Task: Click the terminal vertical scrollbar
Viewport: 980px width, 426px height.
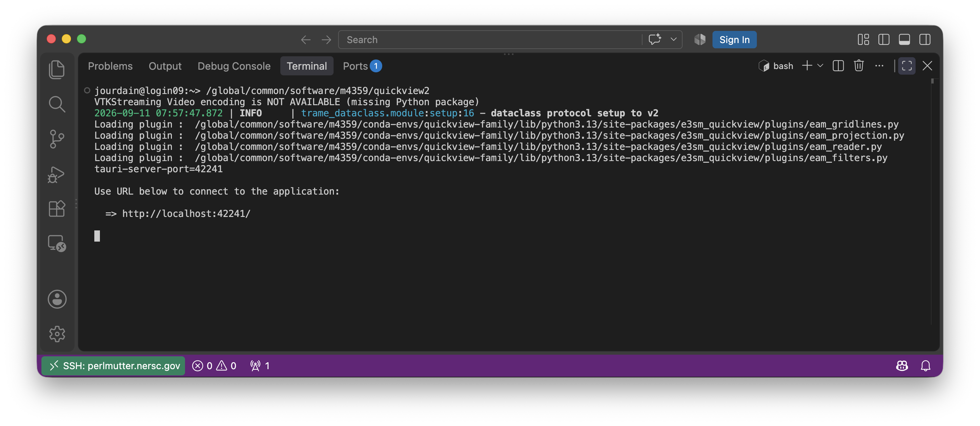Action: (932, 201)
